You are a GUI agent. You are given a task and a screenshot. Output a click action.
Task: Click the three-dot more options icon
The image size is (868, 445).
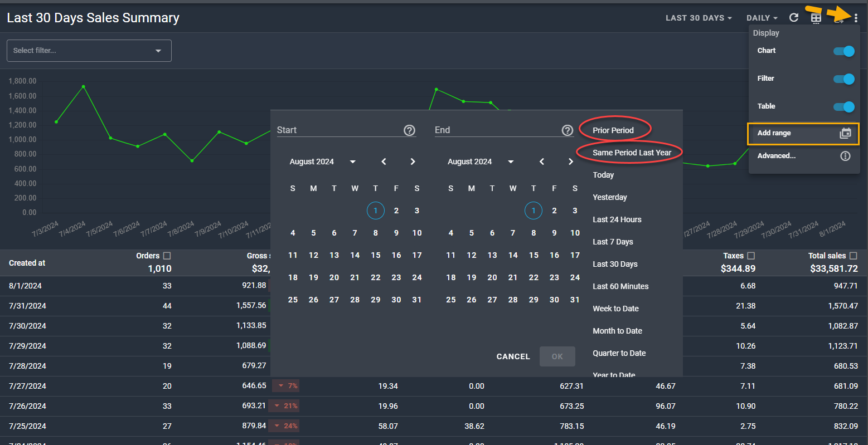[856, 18]
